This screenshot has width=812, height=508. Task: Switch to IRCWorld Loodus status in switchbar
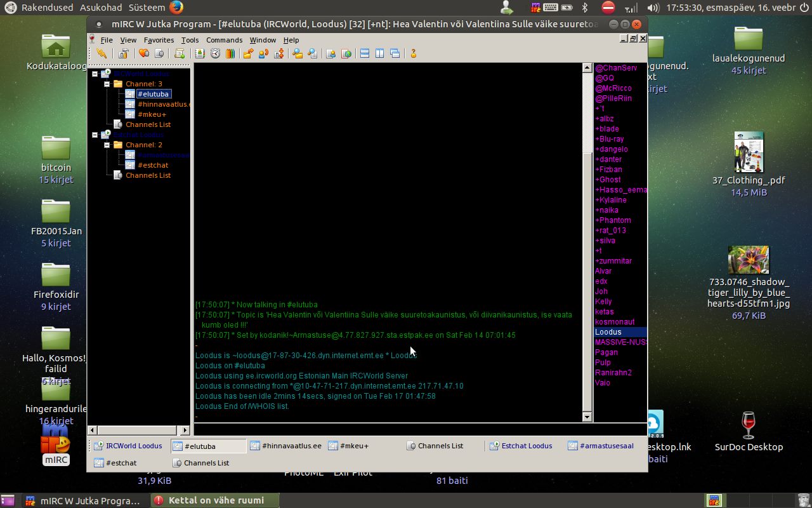click(128, 446)
